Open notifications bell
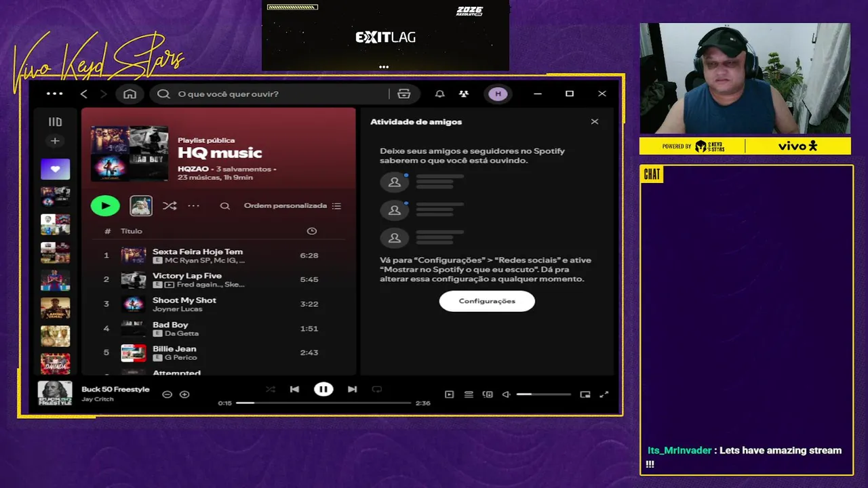Screen dimensions: 868x488 (x=440, y=94)
